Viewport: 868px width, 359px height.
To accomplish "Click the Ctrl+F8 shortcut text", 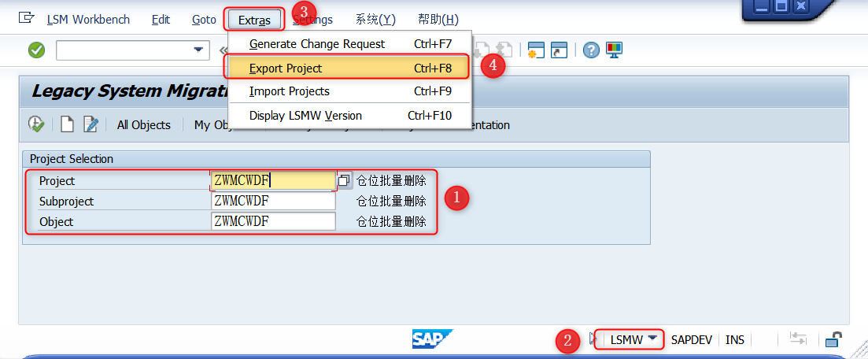I will click(433, 68).
